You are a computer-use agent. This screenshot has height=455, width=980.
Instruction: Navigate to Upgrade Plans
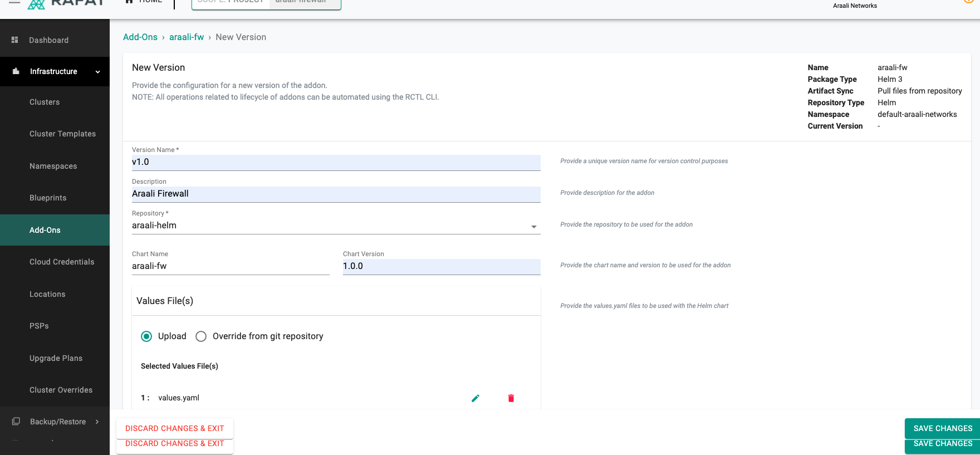[56, 358]
